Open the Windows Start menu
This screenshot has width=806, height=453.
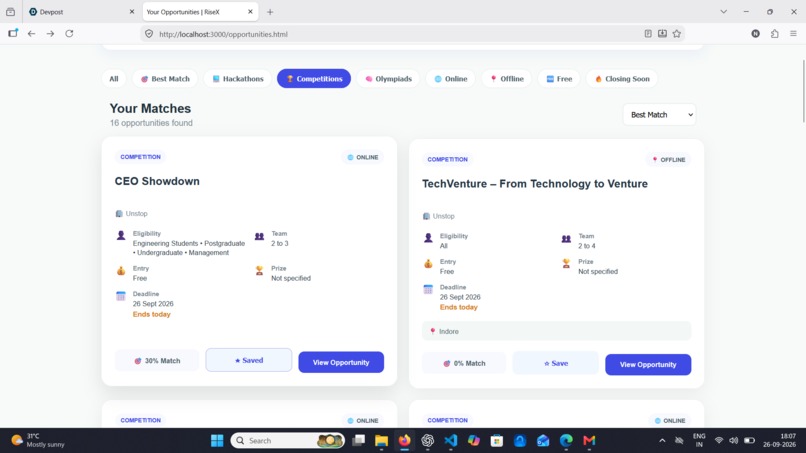[217, 441]
